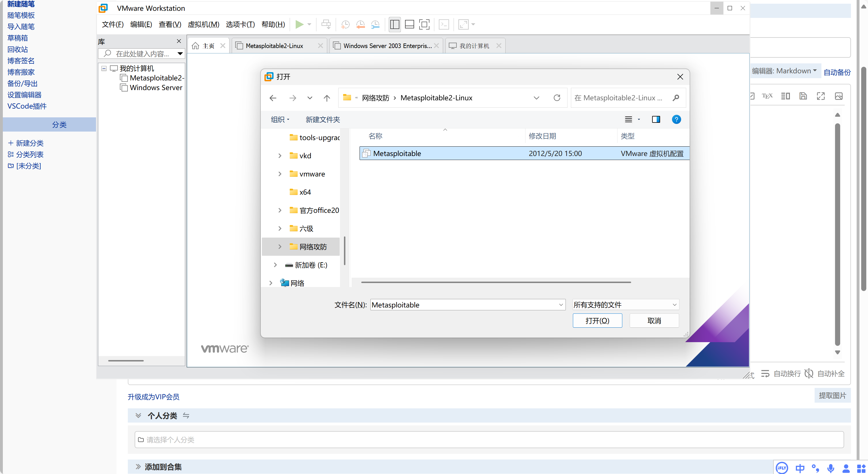The image size is (868, 474).
Task: Click the green power-on play icon
Action: 299,24
